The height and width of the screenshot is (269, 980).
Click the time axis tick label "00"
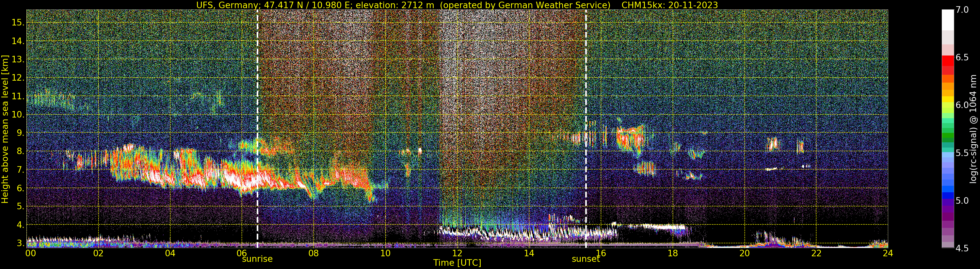(x=30, y=253)
